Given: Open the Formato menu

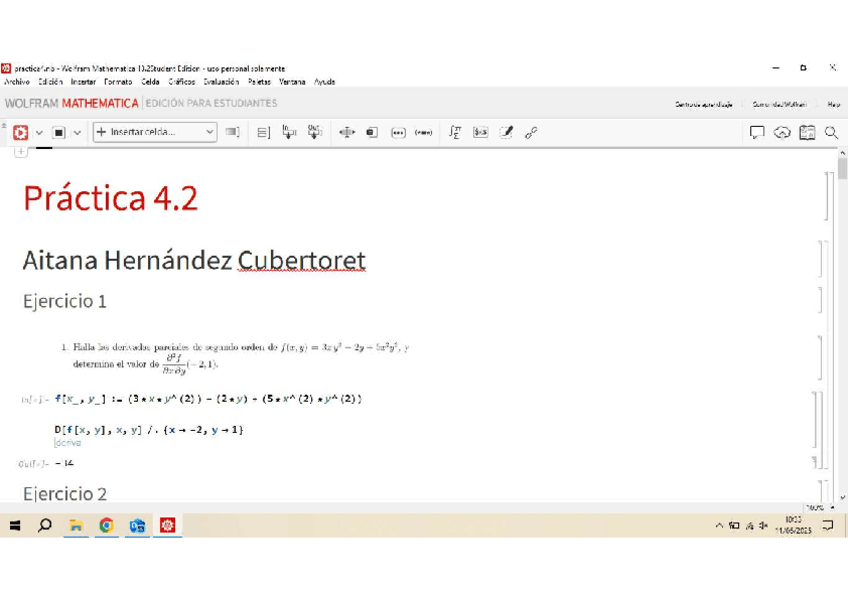Looking at the screenshot, I should [x=118, y=82].
